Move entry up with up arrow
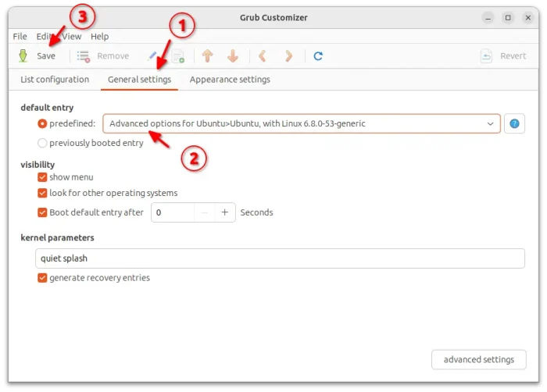This screenshot has width=547, height=392. (208, 55)
